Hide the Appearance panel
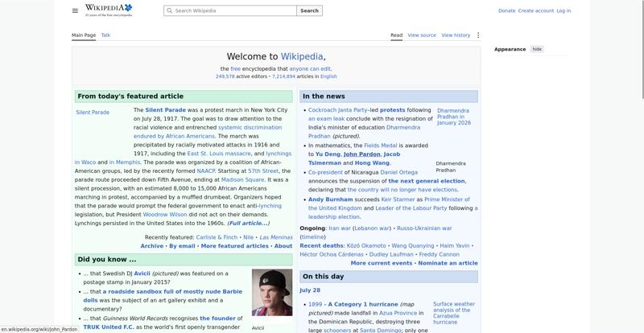The height and width of the screenshot is (333, 644). (537, 49)
